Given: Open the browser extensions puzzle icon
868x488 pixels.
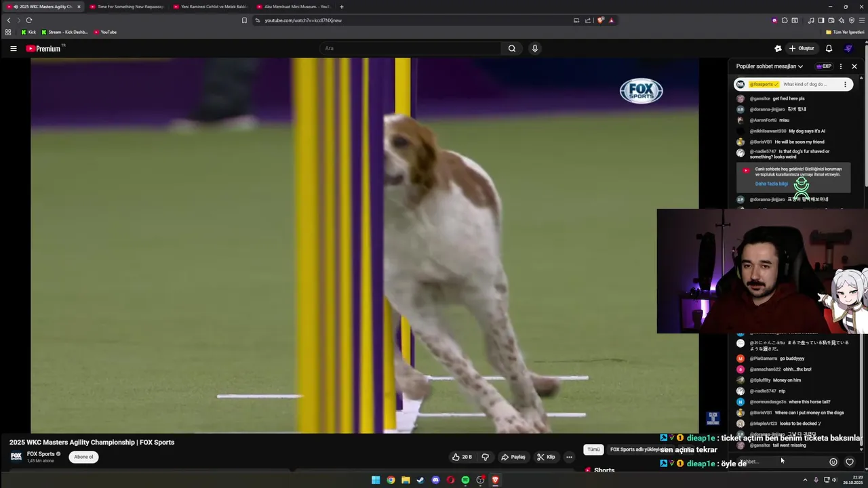Looking at the screenshot, I should pos(785,20).
